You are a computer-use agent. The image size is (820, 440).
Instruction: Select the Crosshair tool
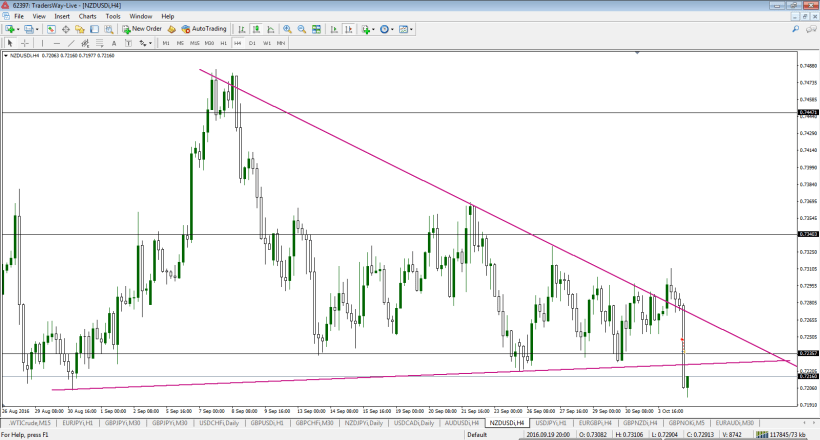pyautogui.click(x=24, y=43)
